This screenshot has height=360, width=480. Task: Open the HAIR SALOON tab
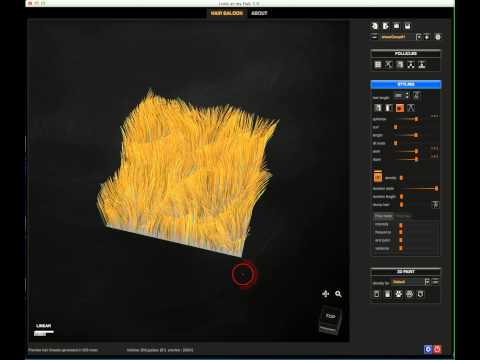tap(227, 13)
